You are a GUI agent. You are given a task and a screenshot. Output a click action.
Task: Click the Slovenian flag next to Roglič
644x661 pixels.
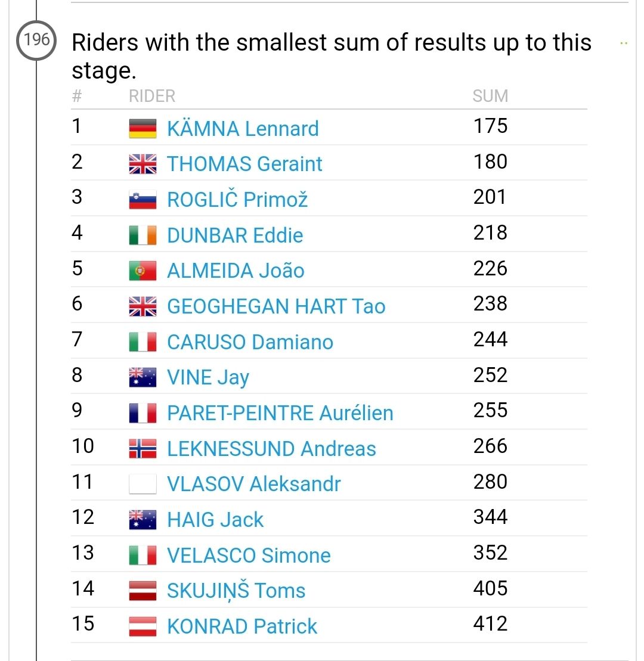[x=143, y=200]
